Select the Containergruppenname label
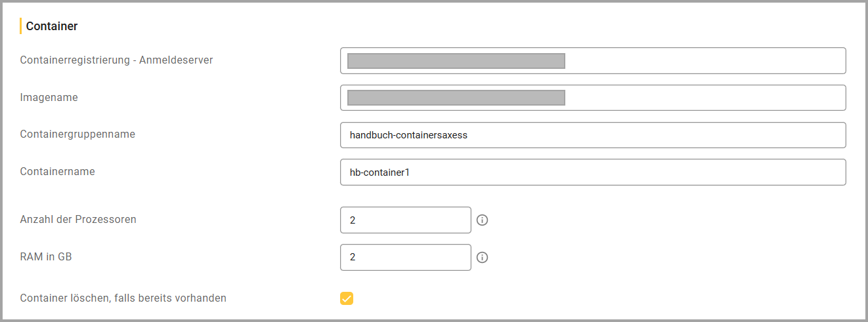Viewport: 868px width, 322px height. 77,134
